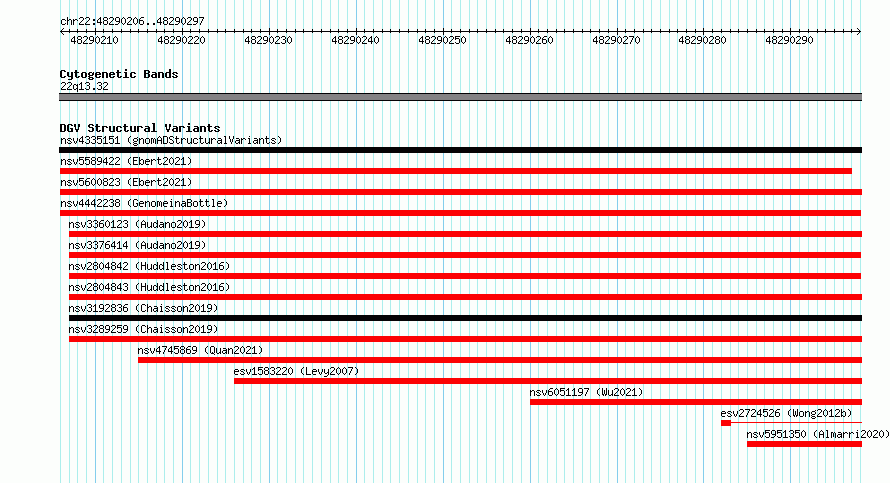
Task: Open esv2724526 (Wong2012b) label
Action: click(786, 413)
